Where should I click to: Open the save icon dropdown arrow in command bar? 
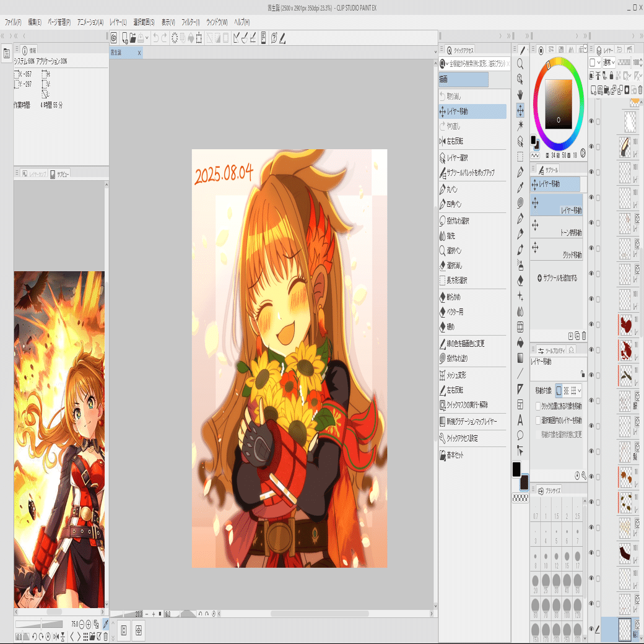tap(147, 38)
